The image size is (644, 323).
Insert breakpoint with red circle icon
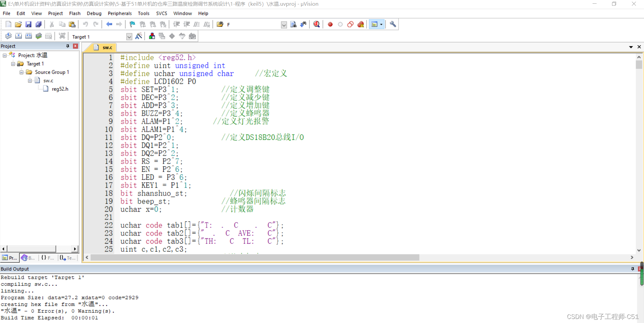click(x=330, y=24)
